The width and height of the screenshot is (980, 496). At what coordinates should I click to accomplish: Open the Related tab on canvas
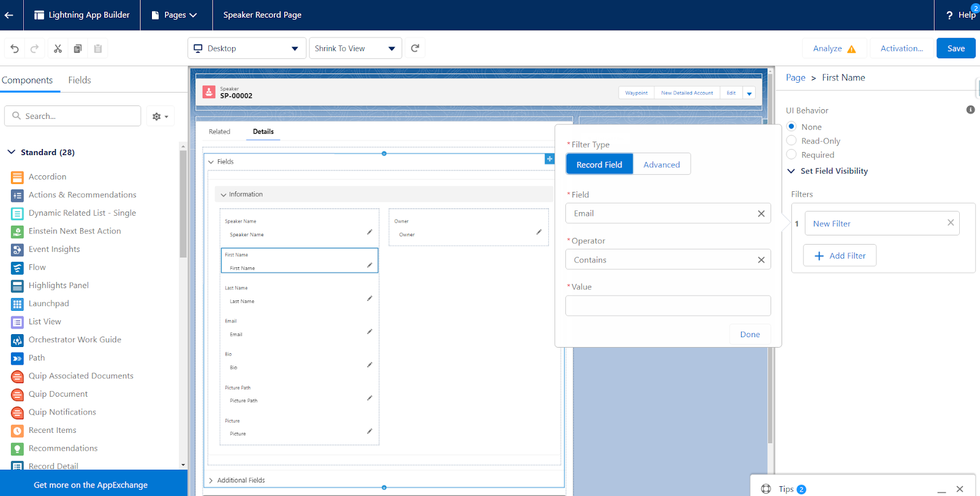(x=219, y=132)
